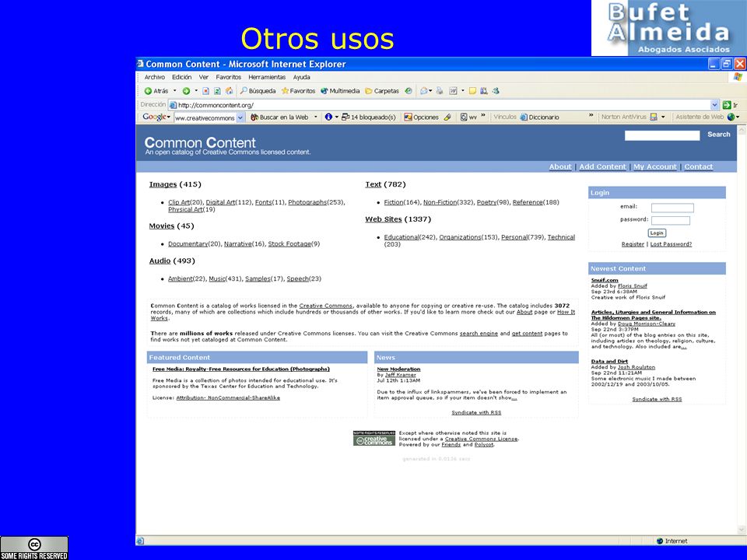Expand the Buscar en la Web dropdown arrow
The width and height of the screenshot is (747, 560).
click(x=315, y=117)
